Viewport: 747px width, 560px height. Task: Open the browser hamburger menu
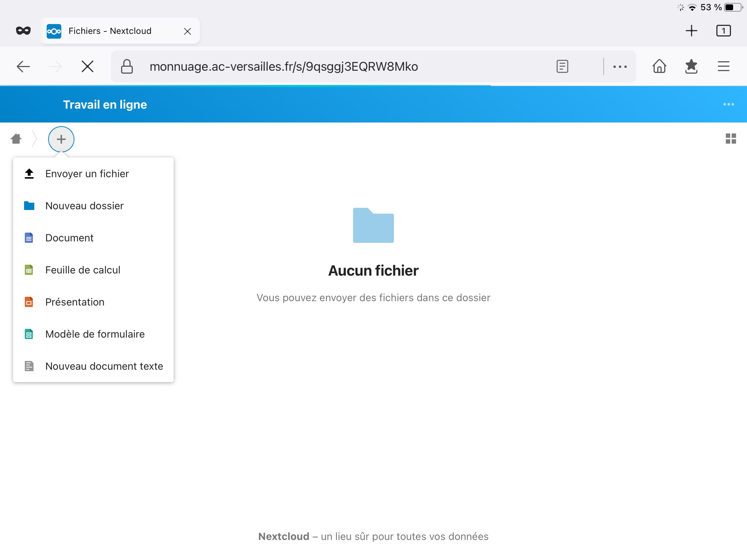(723, 67)
